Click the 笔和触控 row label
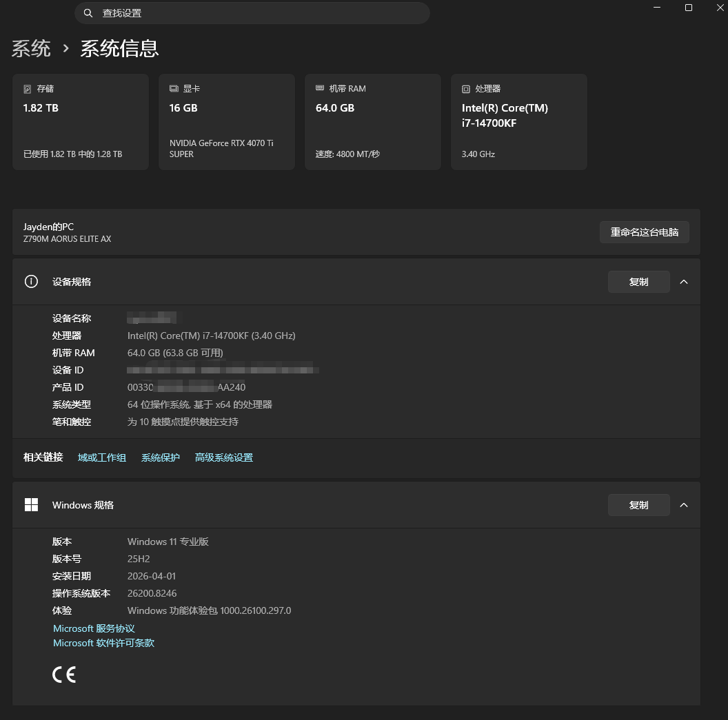728x720 pixels. tap(72, 422)
